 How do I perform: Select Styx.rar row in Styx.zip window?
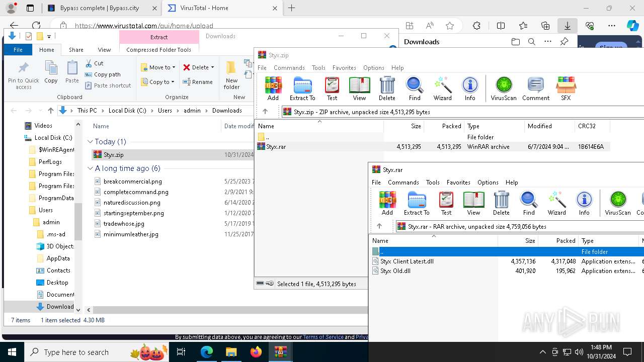coord(433,147)
